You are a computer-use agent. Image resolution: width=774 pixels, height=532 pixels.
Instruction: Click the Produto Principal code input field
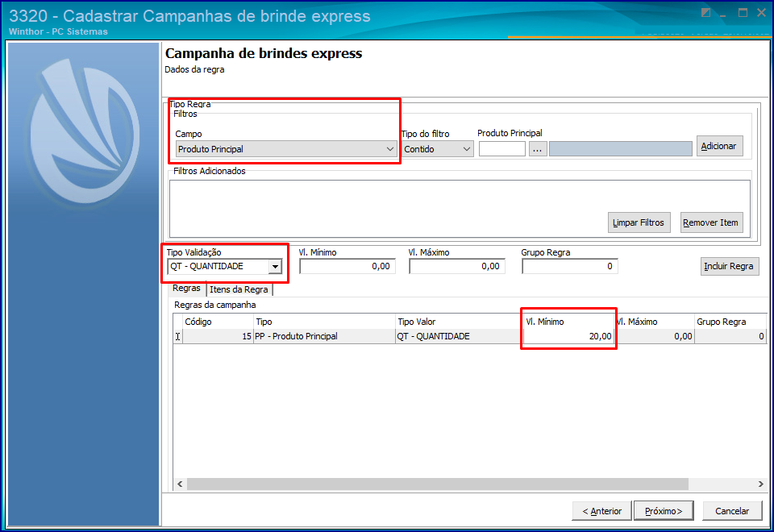pos(502,148)
